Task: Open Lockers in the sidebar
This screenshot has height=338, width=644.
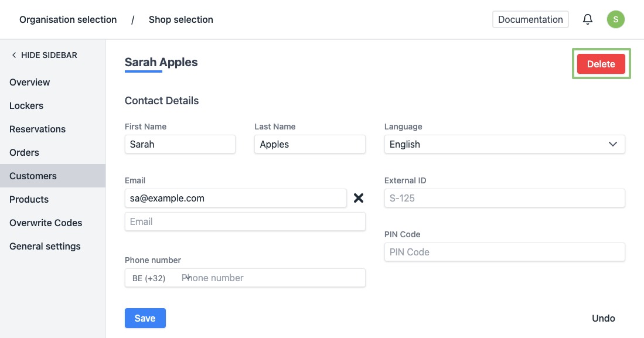Action: [x=26, y=105]
